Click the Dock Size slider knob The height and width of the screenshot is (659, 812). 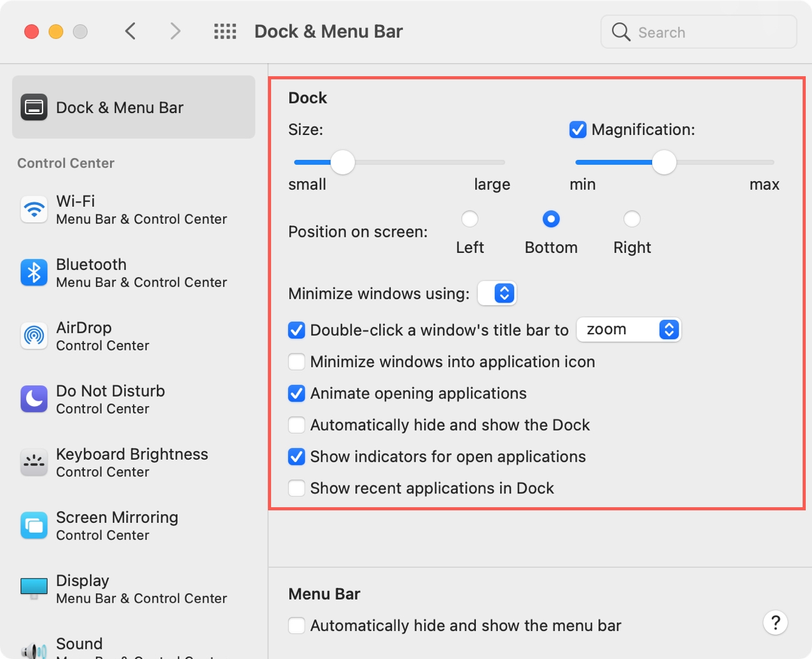[x=342, y=162]
